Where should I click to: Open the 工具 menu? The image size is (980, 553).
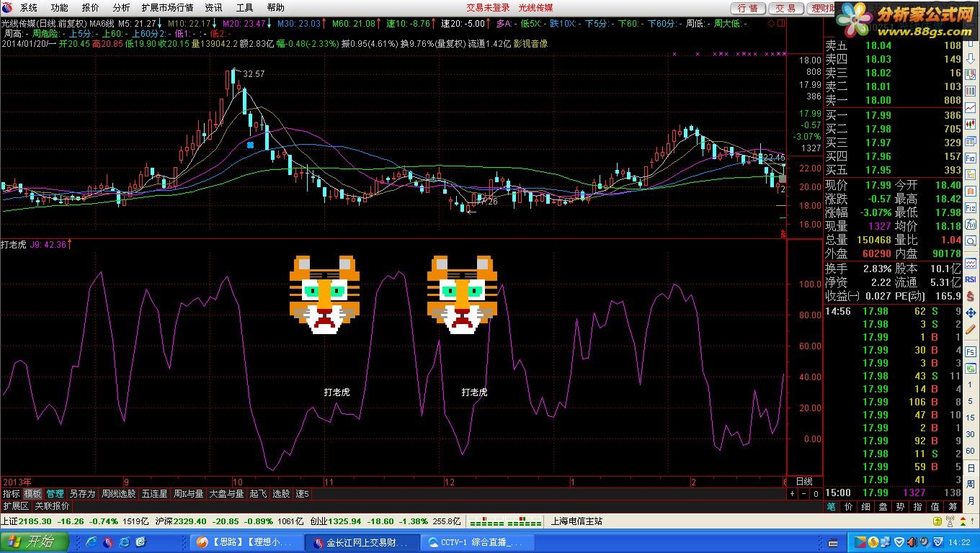245,8
